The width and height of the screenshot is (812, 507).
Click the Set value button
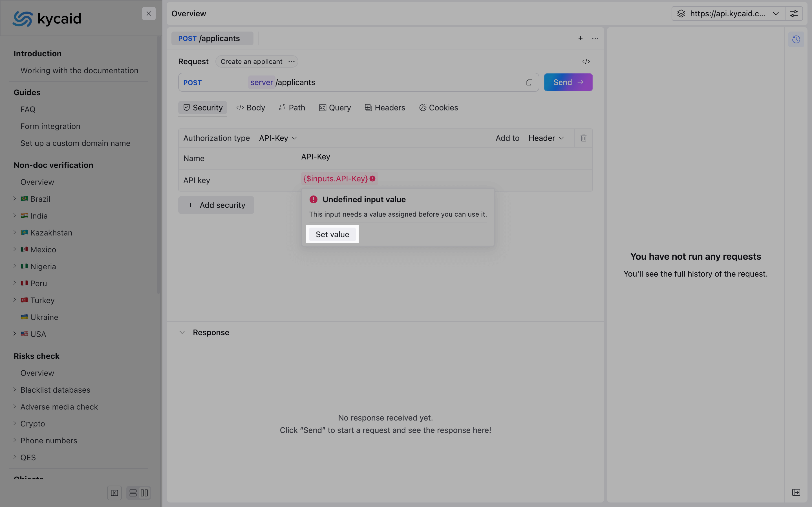point(332,234)
